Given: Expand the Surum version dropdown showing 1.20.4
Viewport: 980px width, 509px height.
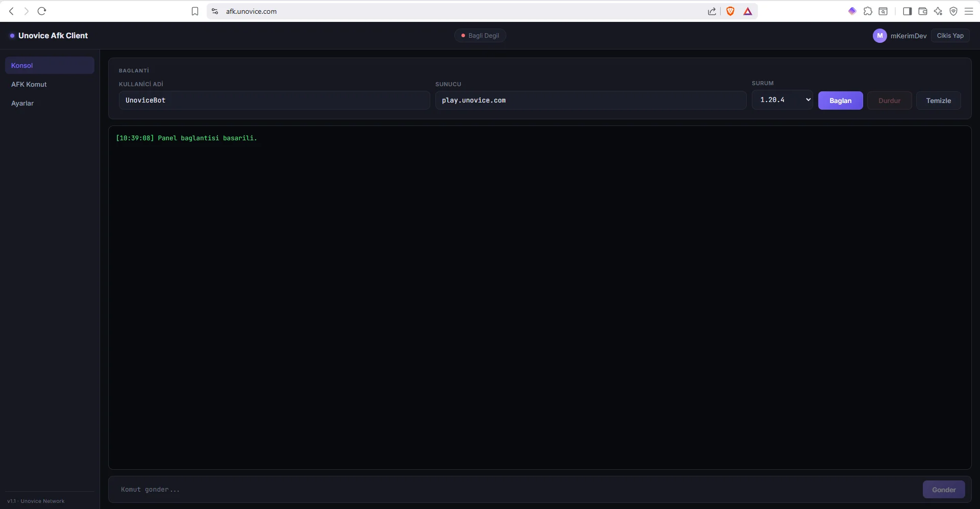Looking at the screenshot, I should tap(782, 100).
